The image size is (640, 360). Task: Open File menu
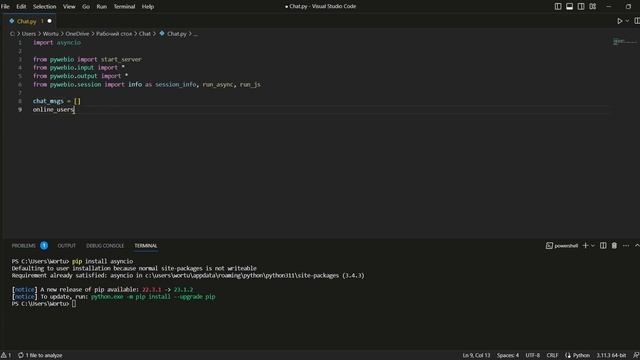pyautogui.click(x=5, y=7)
